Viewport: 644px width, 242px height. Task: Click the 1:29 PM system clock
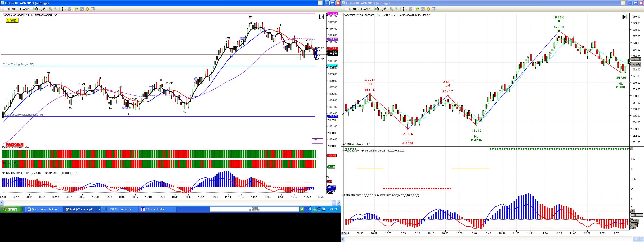coord(332,209)
